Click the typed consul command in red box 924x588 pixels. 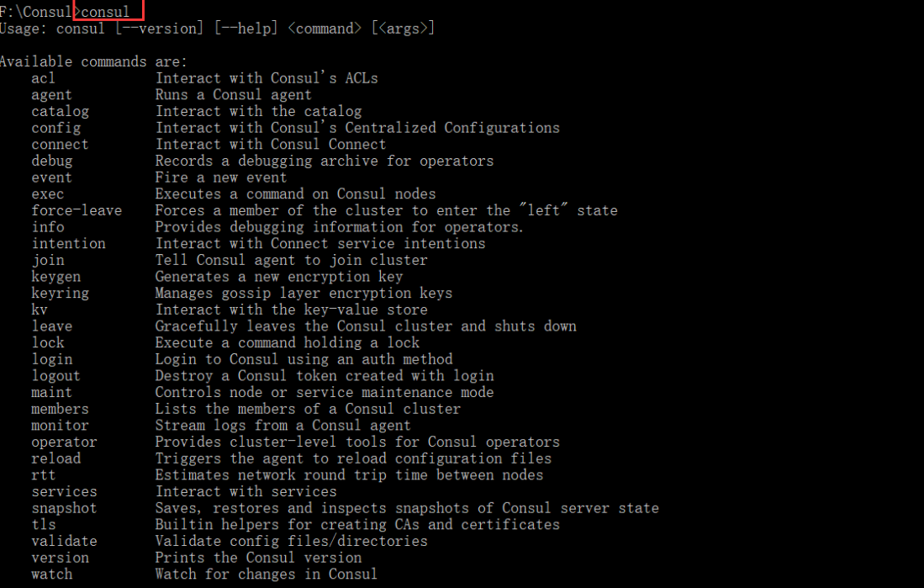click(105, 12)
